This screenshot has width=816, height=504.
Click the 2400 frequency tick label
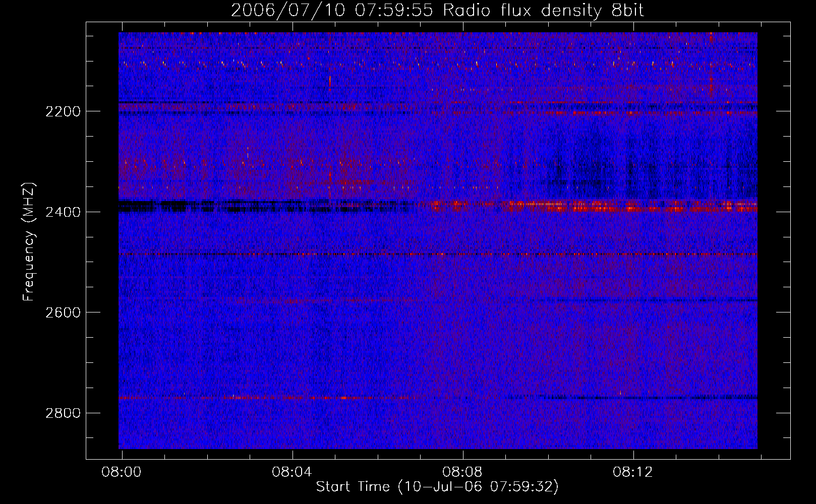click(x=63, y=212)
